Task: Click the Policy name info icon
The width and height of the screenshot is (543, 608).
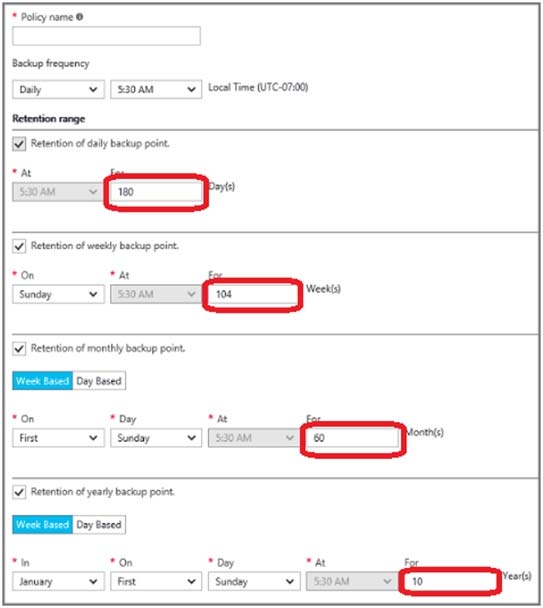Action: (x=80, y=17)
